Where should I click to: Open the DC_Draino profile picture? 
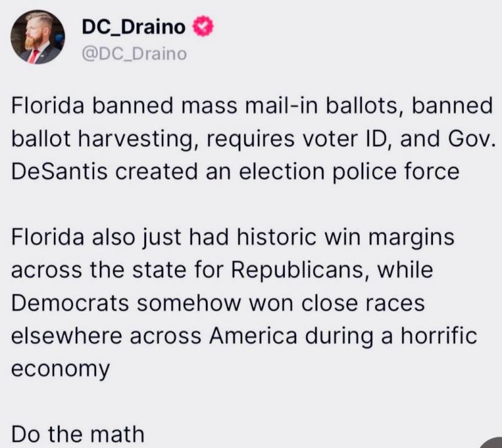click(x=38, y=37)
